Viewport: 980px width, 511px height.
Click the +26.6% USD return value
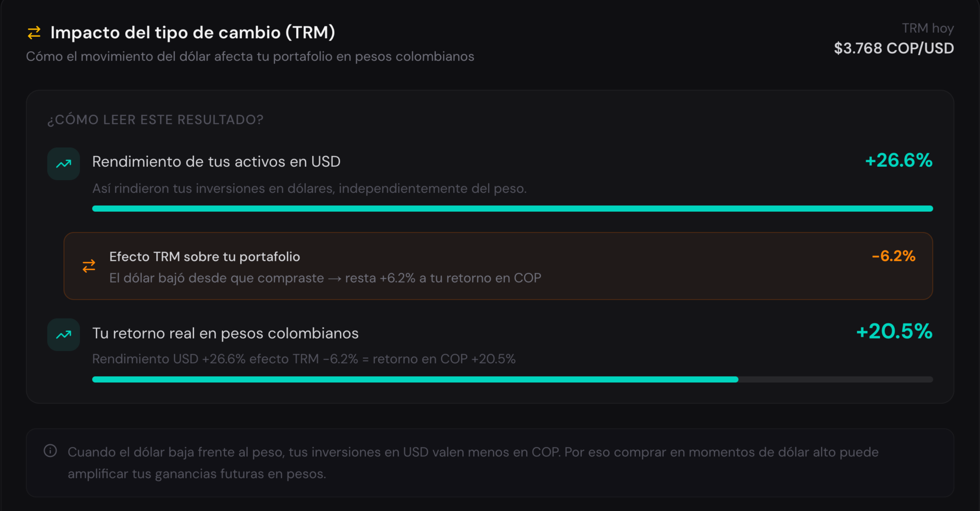pyautogui.click(x=898, y=161)
